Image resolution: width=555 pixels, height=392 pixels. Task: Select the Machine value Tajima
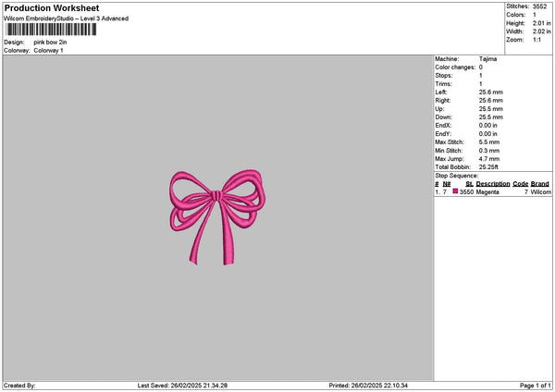[x=487, y=59]
